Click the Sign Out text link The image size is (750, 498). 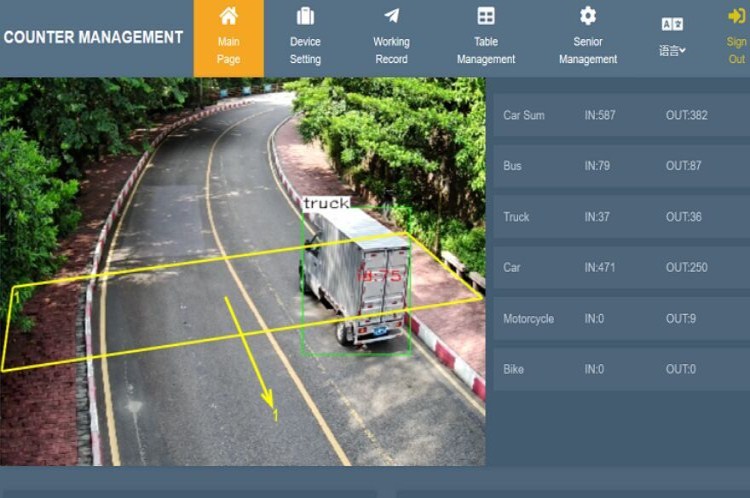tap(737, 50)
